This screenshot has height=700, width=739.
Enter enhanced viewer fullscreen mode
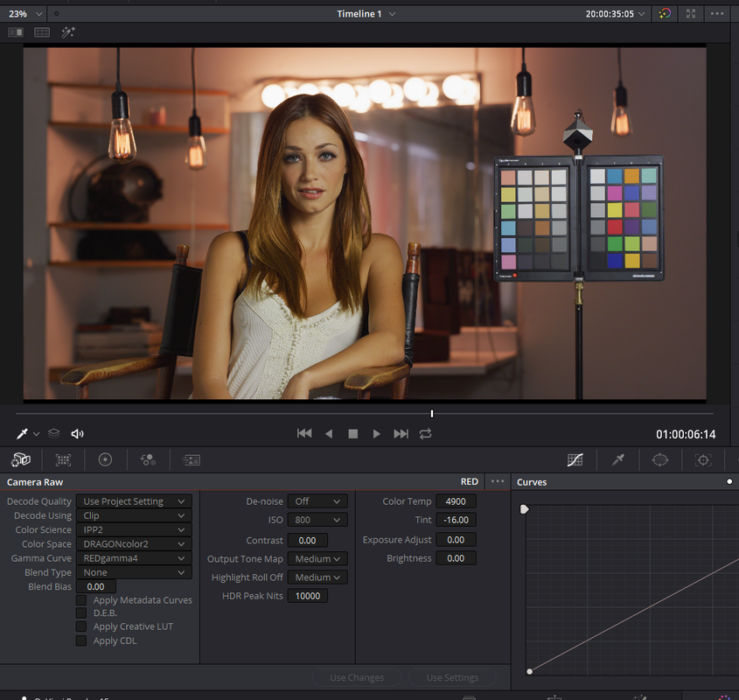coord(690,14)
